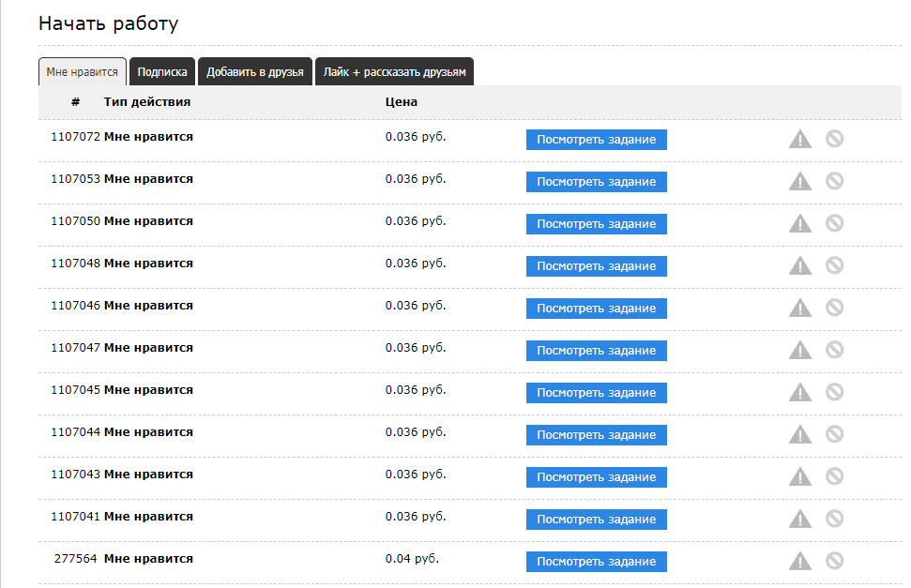Hide task 1107053 with the block icon
Screen dimensions: 911x588
click(834, 181)
